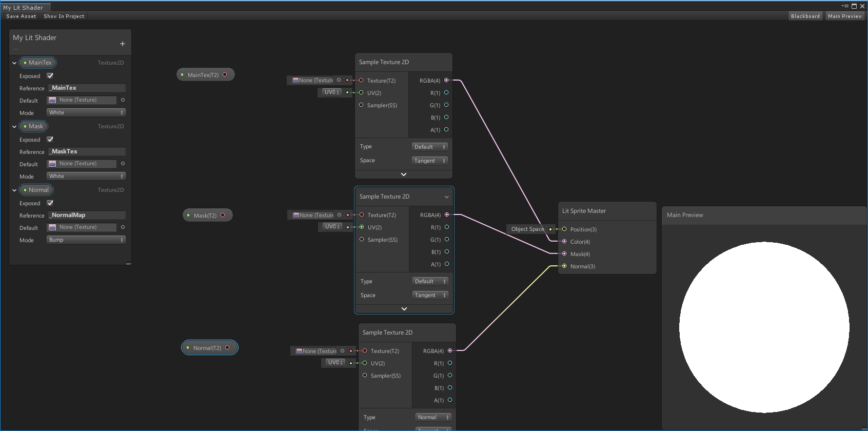Click the Color(4) input port on master node

tap(564, 242)
